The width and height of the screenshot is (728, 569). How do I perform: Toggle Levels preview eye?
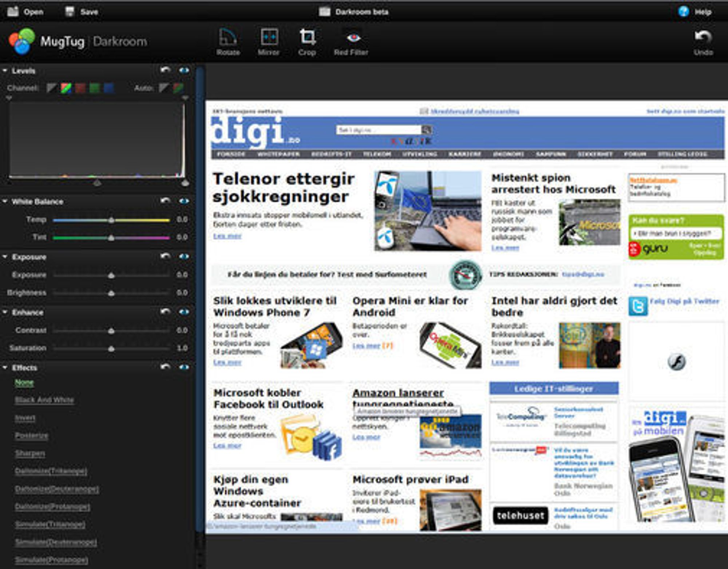(184, 70)
